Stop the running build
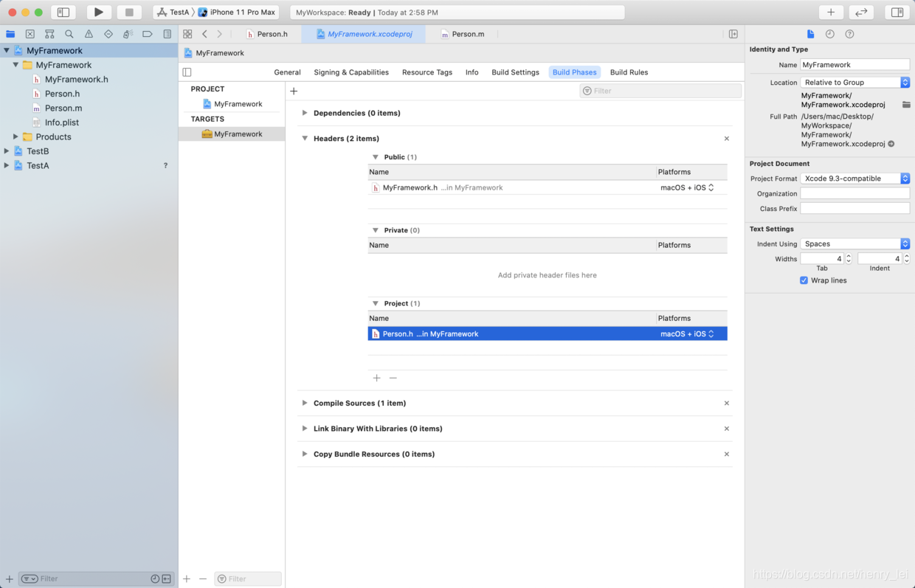Screen dimensions: 915x588 [x=129, y=13]
